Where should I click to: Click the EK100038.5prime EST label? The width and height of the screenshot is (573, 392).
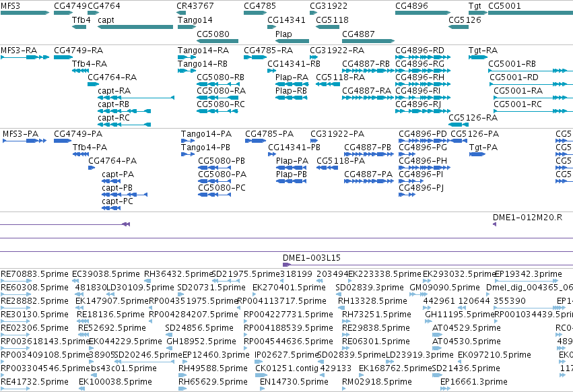coord(115,382)
